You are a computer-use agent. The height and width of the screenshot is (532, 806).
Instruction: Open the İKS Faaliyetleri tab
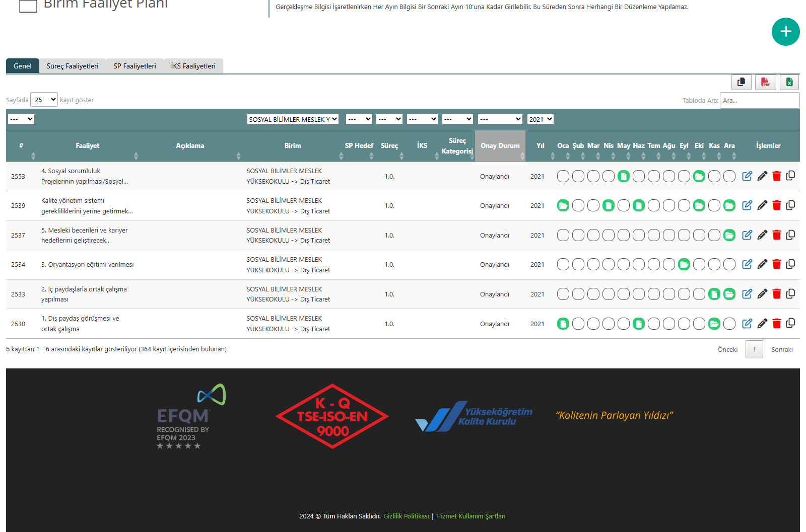tap(193, 66)
